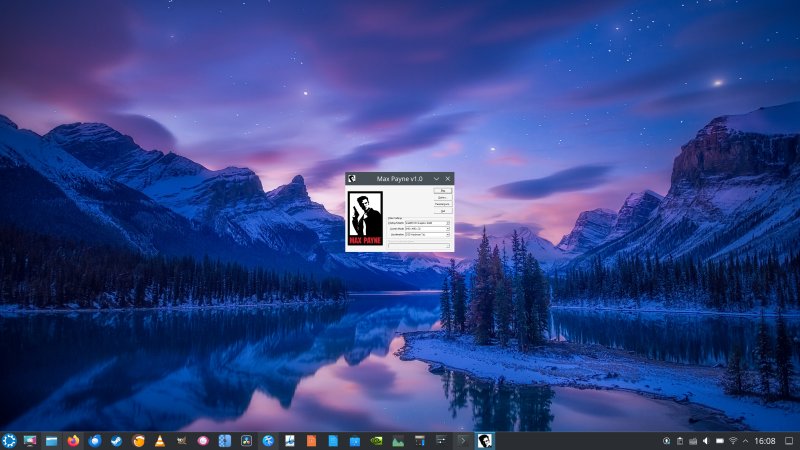
Task: Open the battery status tray icon
Action: tap(719, 441)
